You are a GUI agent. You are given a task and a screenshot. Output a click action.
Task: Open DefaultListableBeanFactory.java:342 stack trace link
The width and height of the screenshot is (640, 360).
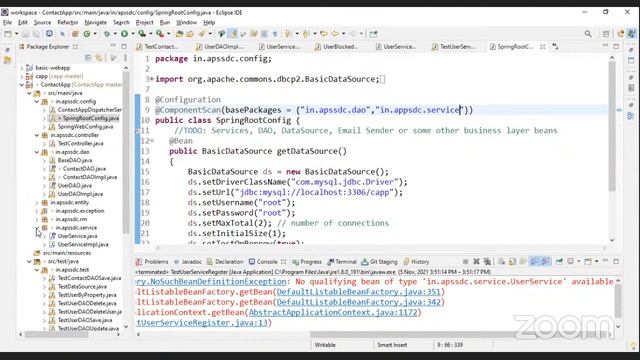coord(359,302)
